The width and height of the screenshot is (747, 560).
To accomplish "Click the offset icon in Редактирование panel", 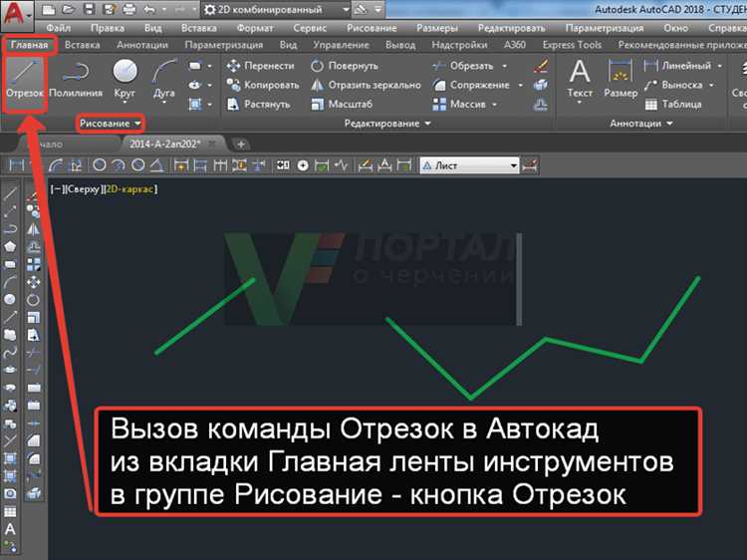I will (x=540, y=104).
